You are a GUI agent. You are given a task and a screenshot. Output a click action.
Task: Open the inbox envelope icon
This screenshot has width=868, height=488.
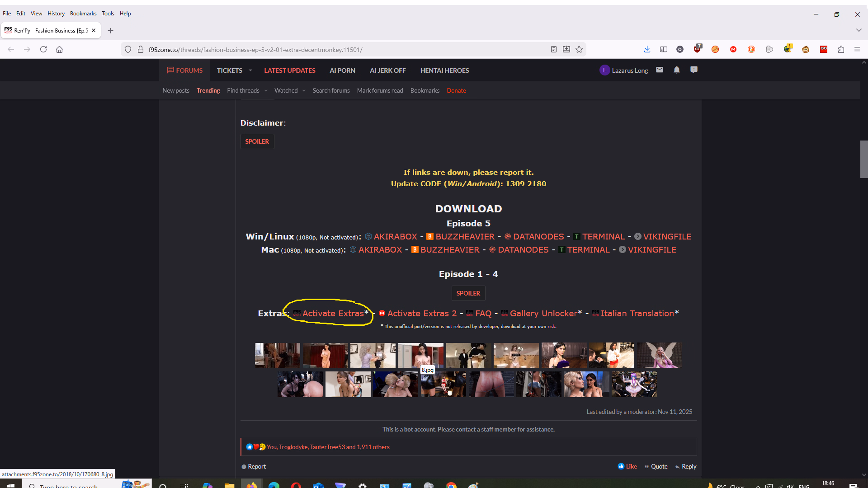[660, 70]
